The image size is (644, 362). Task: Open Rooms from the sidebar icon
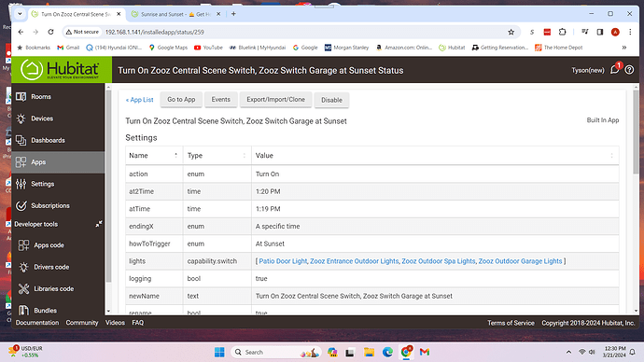point(21,97)
